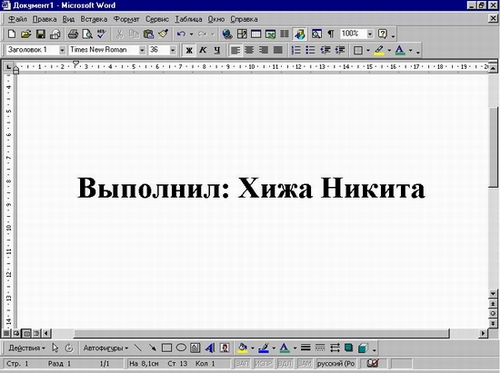500x373 pixels.
Task: Expand Times New Roman font list
Action: (142, 50)
